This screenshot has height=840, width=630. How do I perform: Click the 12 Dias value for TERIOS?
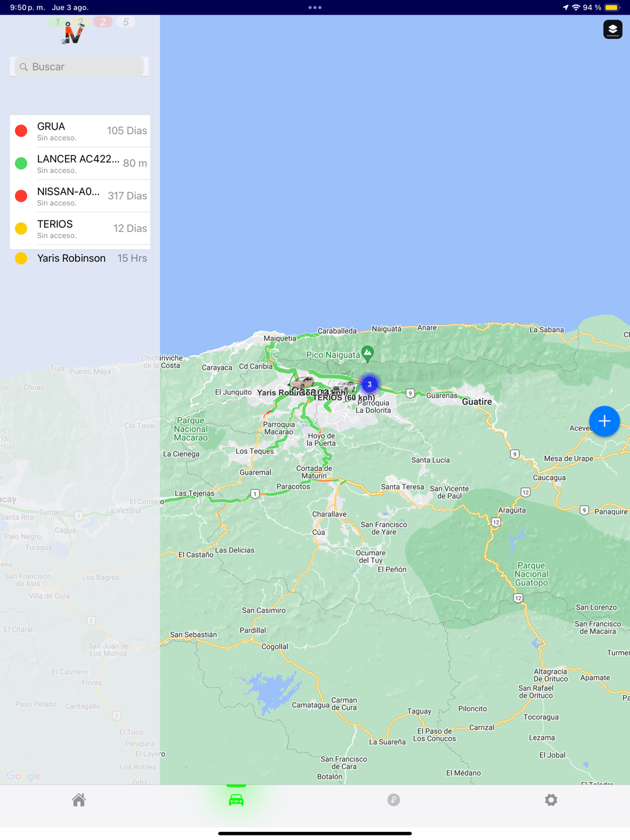130,229
